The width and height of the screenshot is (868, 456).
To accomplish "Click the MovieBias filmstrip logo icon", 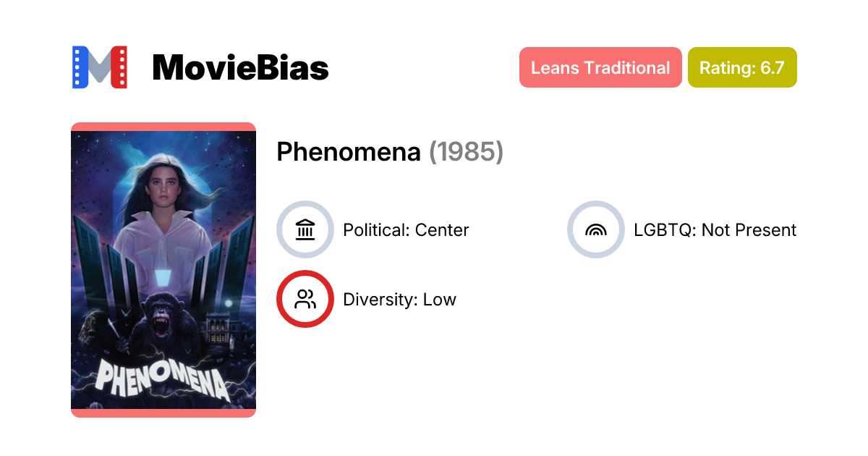I will coord(99,67).
